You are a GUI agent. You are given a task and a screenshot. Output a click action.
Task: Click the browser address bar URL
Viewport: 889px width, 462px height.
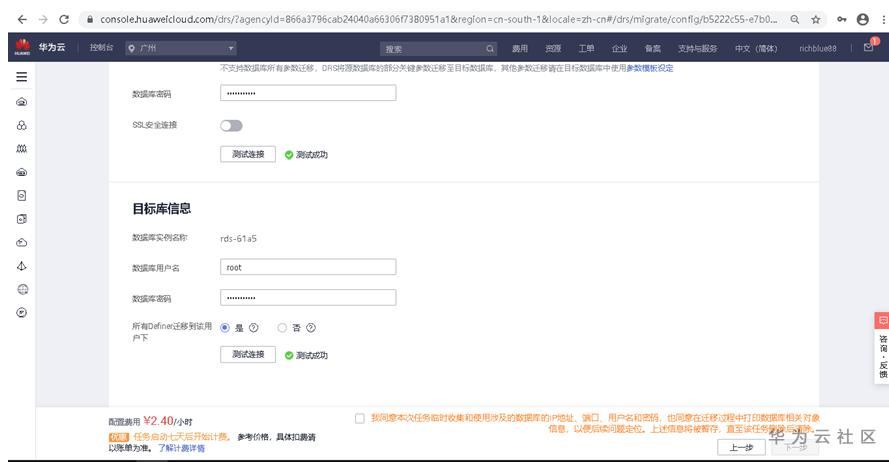(x=438, y=19)
